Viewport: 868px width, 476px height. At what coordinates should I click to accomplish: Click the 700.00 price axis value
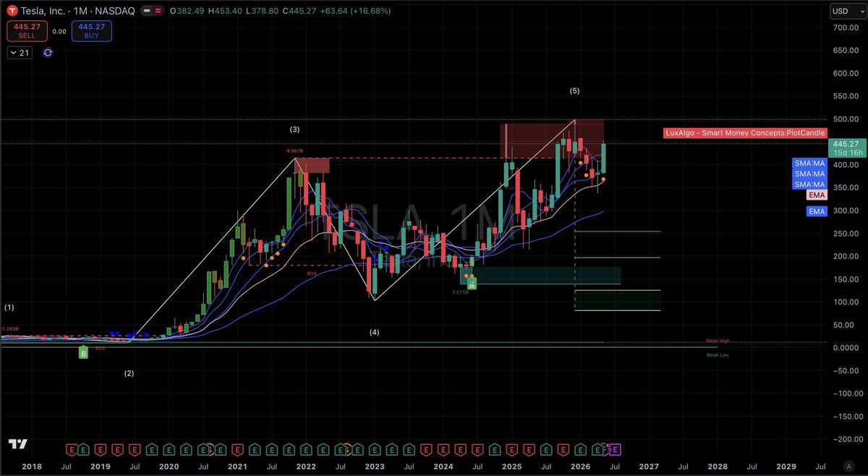point(847,27)
